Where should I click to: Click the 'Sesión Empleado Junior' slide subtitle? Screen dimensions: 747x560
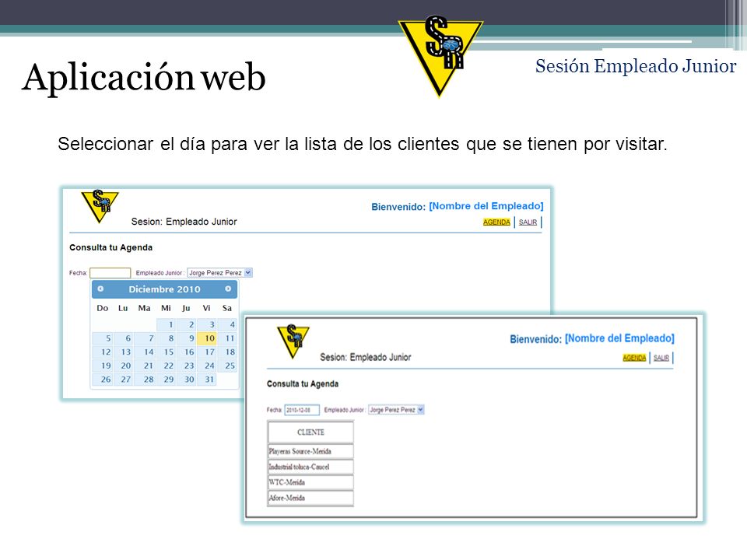pos(636,66)
